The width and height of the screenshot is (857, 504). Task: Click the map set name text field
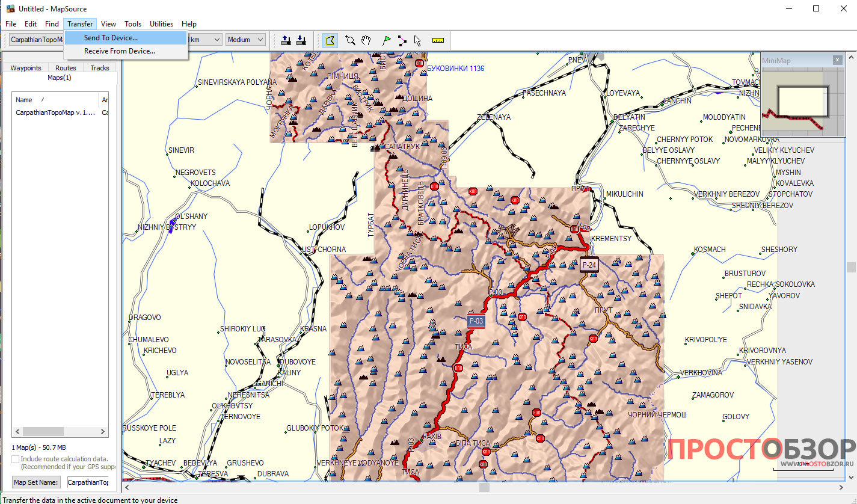[88, 482]
